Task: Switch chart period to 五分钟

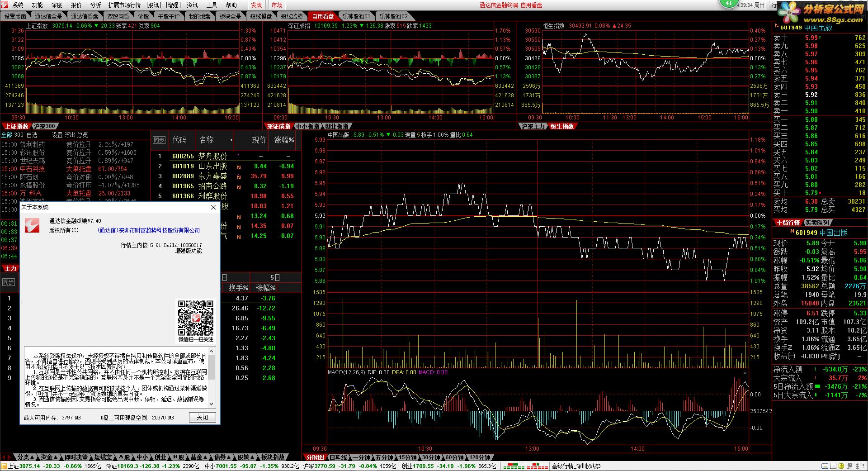Action: (385, 457)
